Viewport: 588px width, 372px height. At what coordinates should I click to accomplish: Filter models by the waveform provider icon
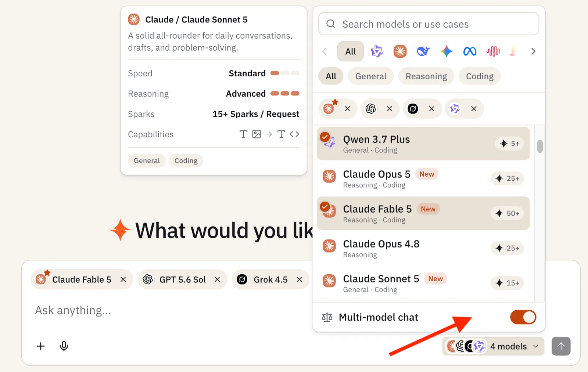click(x=493, y=51)
